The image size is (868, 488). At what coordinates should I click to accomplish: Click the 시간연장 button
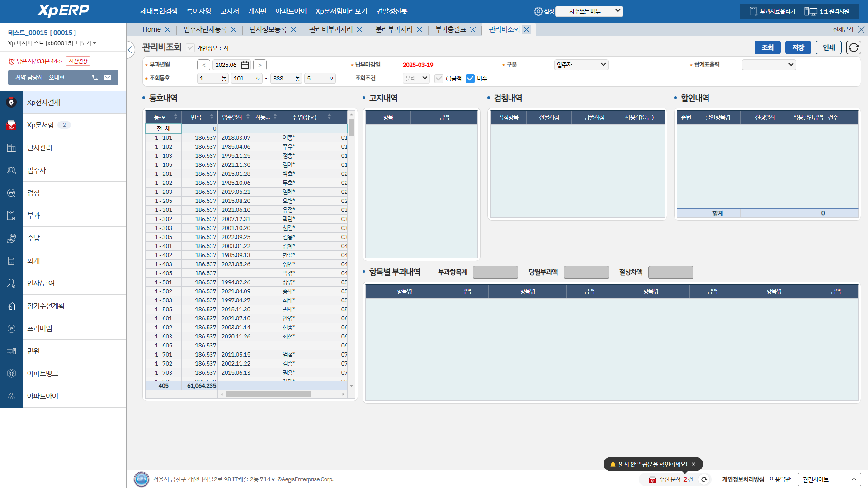pos(78,61)
